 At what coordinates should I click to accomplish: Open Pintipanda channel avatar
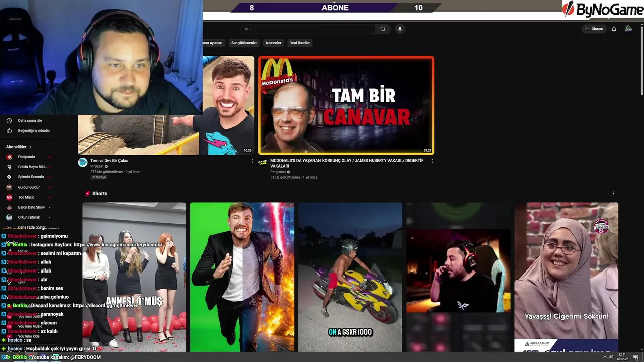coord(9,157)
